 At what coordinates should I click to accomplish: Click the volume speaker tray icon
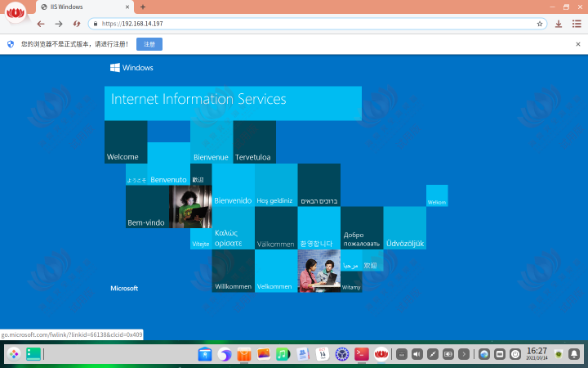pos(416,354)
